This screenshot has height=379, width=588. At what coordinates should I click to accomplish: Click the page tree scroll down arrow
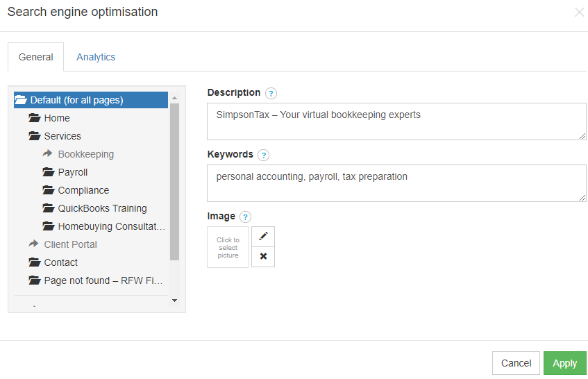click(174, 301)
